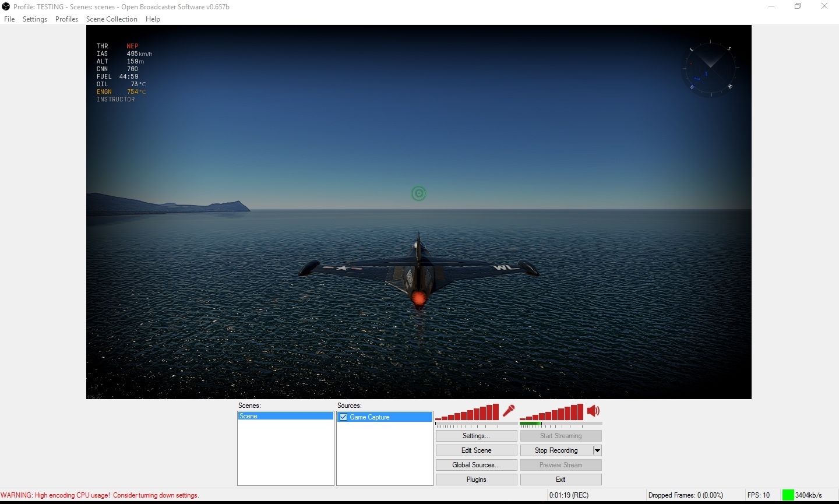
Task: Uncheck the Game Capture source checkbox
Action: (343, 417)
